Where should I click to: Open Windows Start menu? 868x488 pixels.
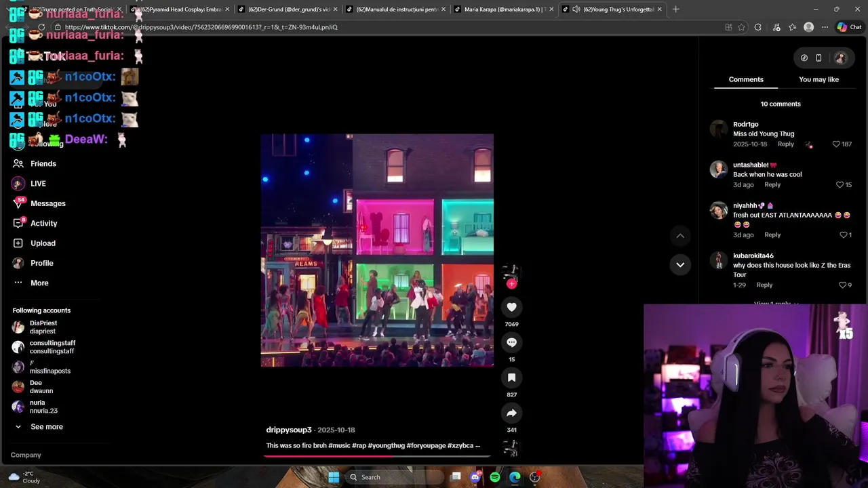click(334, 477)
